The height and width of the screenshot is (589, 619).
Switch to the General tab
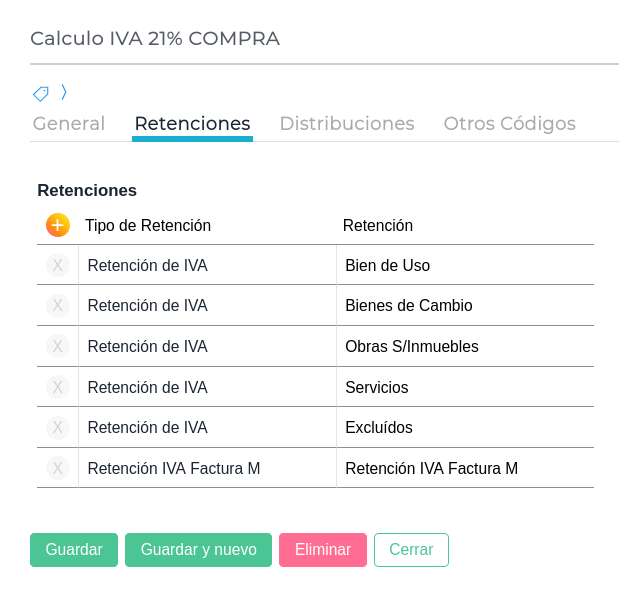[x=69, y=124]
